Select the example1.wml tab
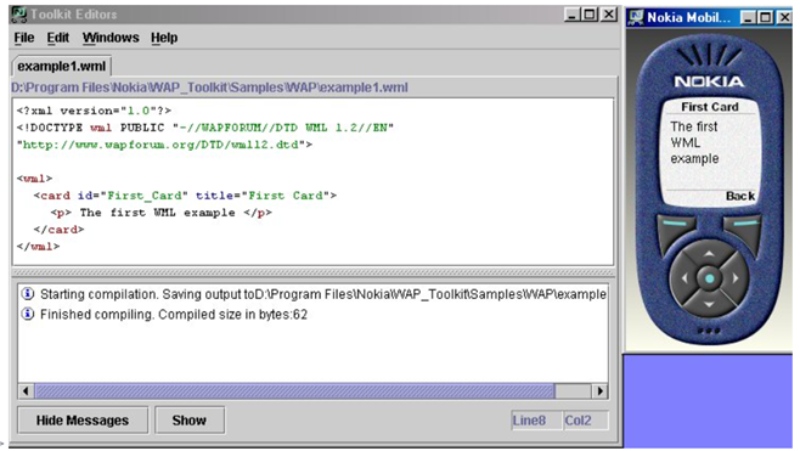Image resolution: width=800 pixels, height=451 pixels. [61, 66]
